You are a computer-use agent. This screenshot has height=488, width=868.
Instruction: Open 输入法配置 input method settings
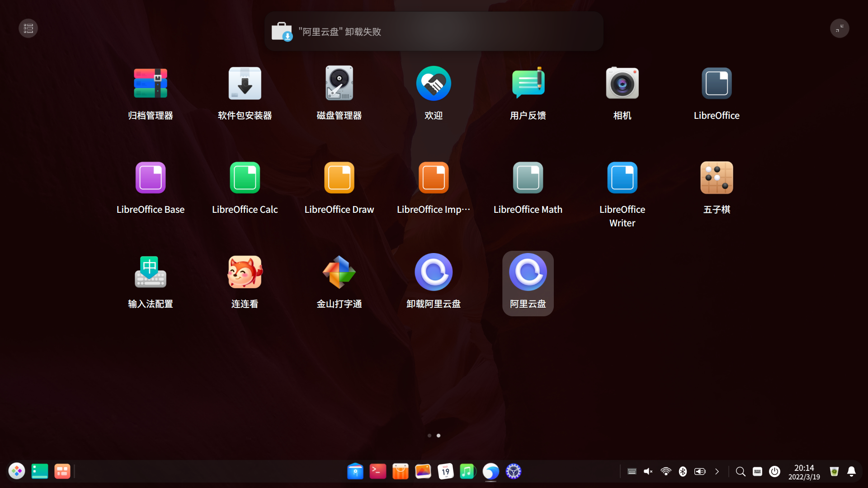tap(151, 272)
